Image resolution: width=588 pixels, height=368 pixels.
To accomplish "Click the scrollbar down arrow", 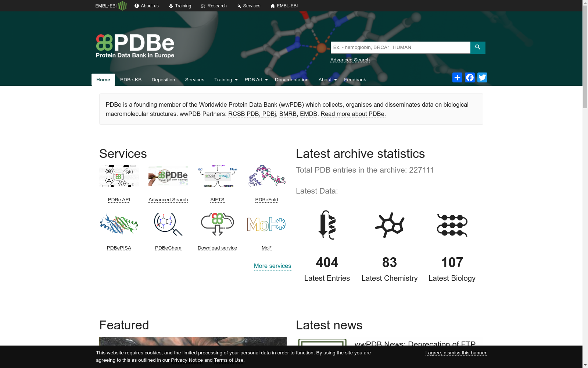I will pyautogui.click(x=585, y=365).
